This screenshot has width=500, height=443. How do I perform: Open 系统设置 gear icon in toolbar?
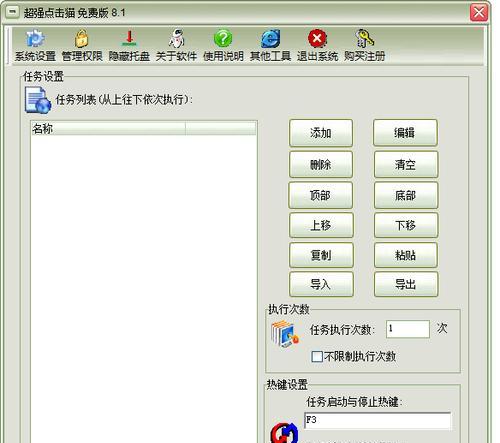coord(35,39)
